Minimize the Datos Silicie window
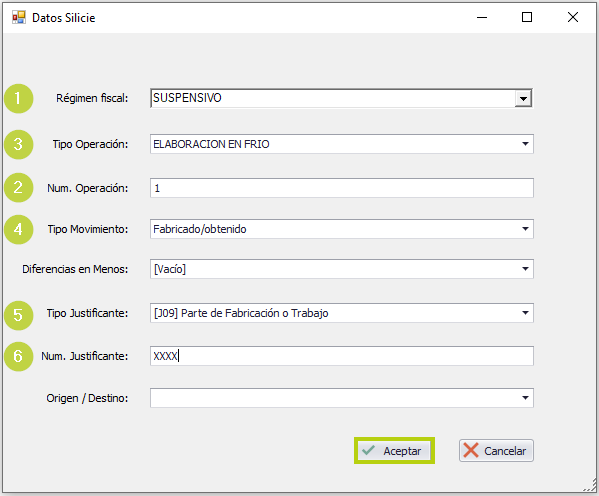The width and height of the screenshot is (599, 496). [x=482, y=17]
